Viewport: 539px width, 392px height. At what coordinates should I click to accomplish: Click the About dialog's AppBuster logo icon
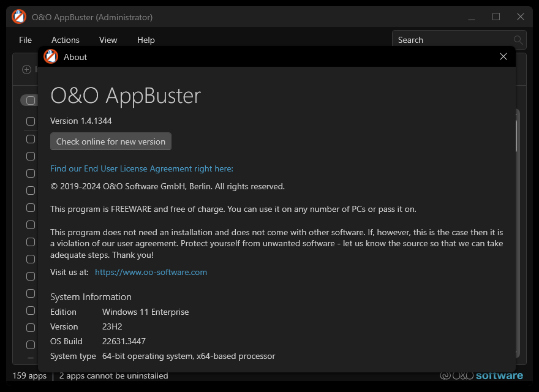tap(51, 57)
